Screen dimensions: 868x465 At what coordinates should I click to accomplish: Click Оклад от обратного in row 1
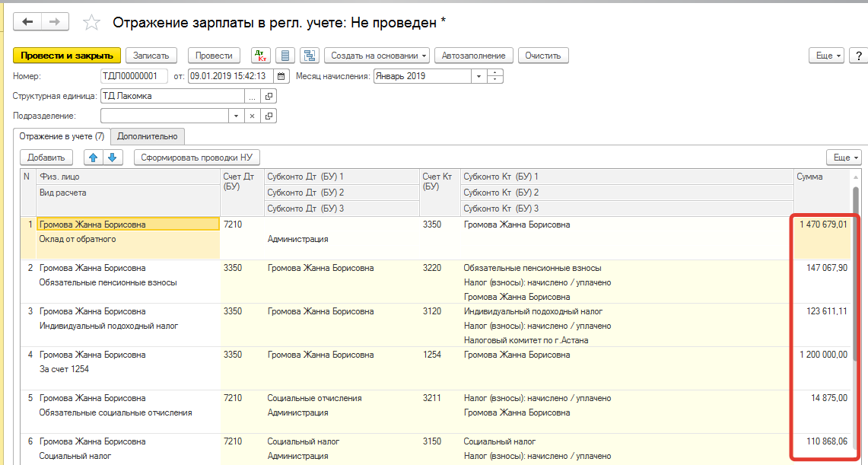click(77, 239)
